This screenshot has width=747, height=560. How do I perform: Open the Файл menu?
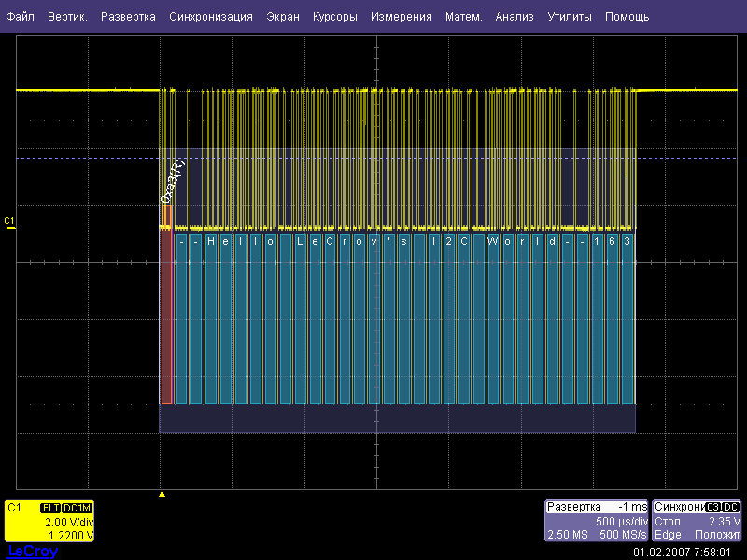coord(21,17)
